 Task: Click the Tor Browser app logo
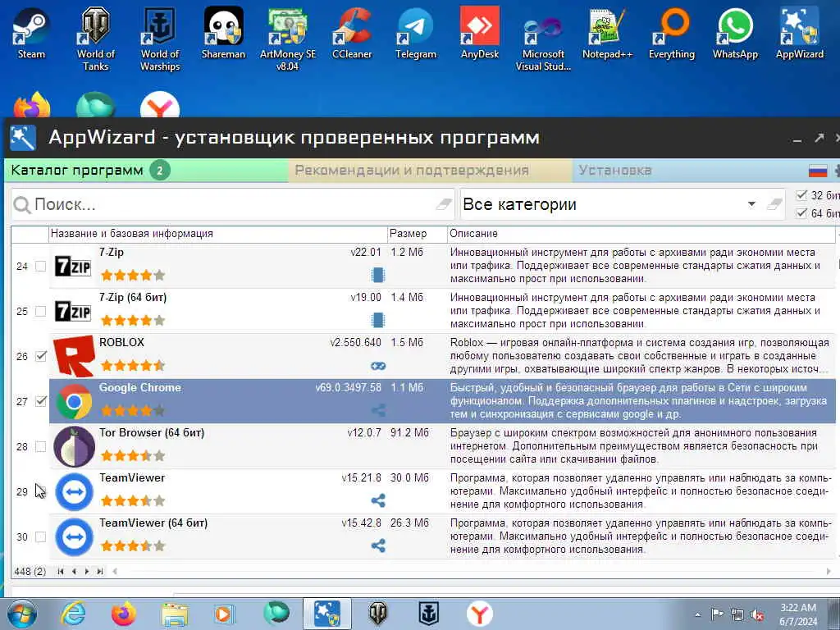pos(74,446)
